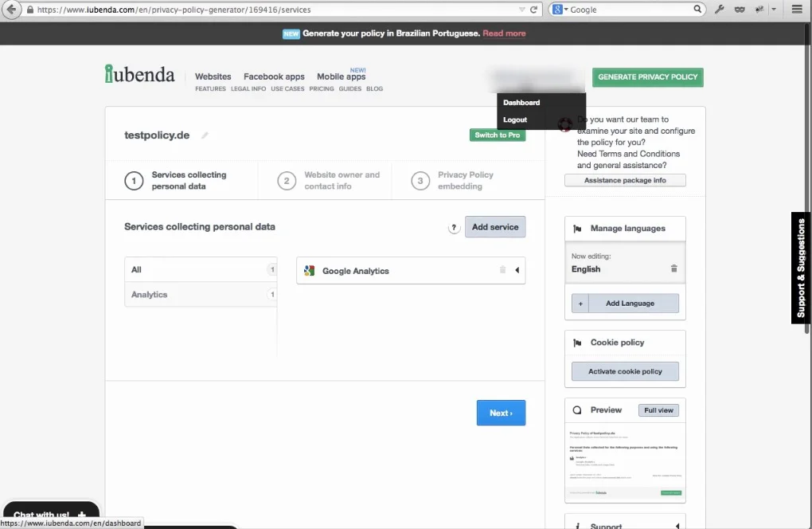Open Chat with us widget
This screenshot has width=812, height=529.
click(51, 515)
